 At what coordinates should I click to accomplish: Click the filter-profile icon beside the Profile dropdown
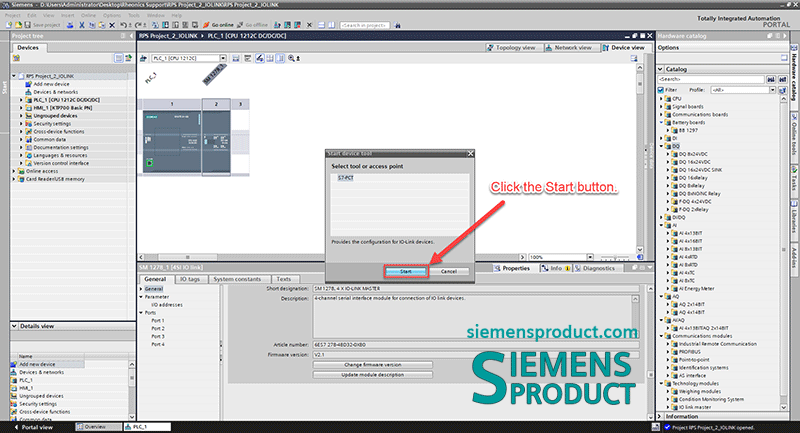point(782,90)
